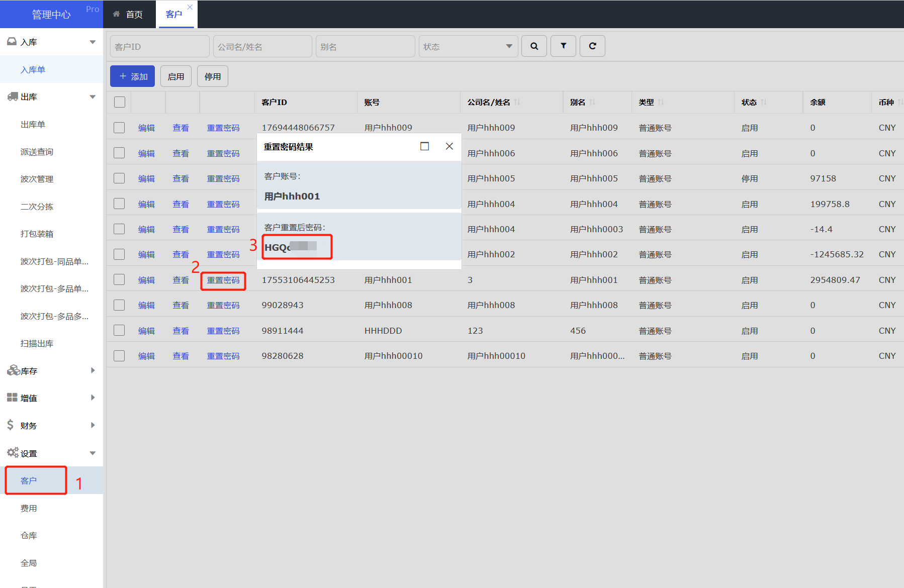Click the home icon on 首页 tab
Viewport: 904px width, 588px height.
pos(116,14)
